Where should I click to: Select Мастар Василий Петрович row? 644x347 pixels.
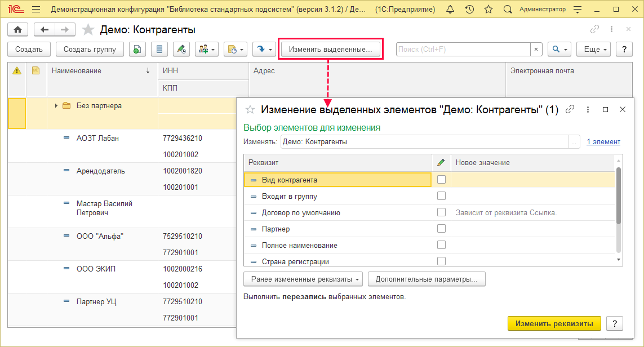(x=122, y=211)
